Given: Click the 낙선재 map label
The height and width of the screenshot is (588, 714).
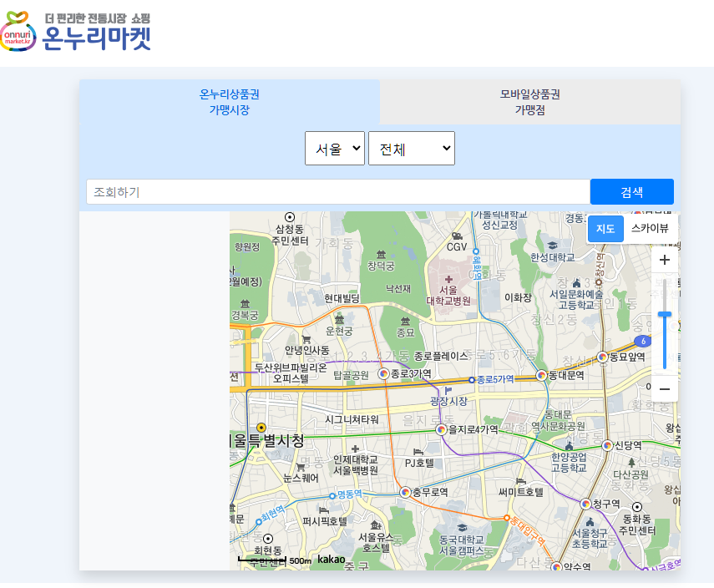Looking at the screenshot, I should [x=398, y=288].
